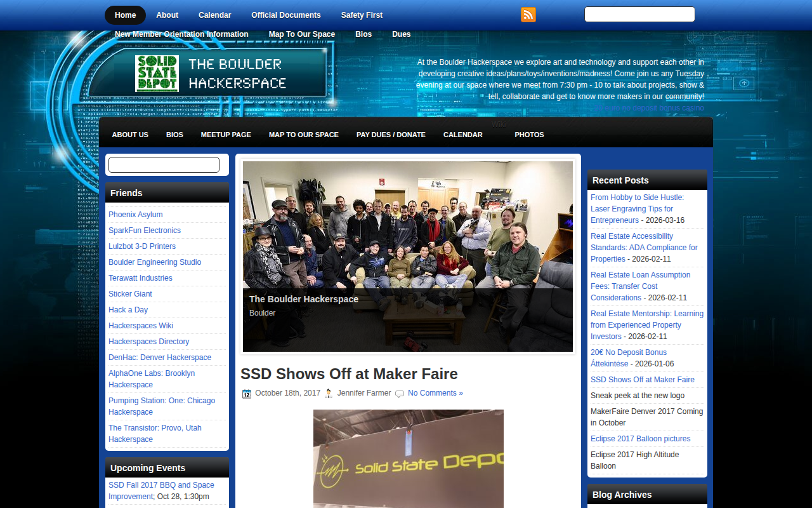812x508 pixels.
Task: Visit the Hack a Day link
Action: pos(128,310)
